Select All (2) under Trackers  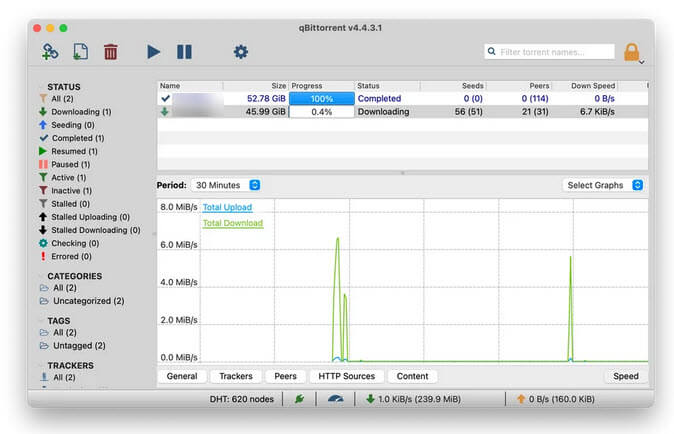coord(58,377)
